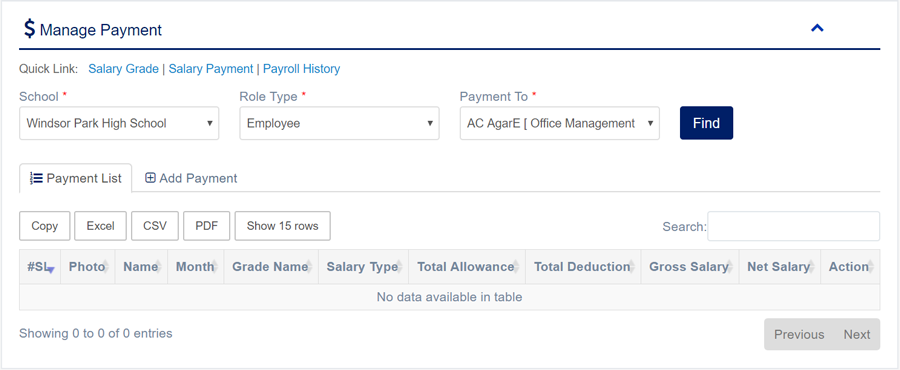The height and width of the screenshot is (370, 900).
Task: Sort by the Name column header
Action: click(141, 267)
